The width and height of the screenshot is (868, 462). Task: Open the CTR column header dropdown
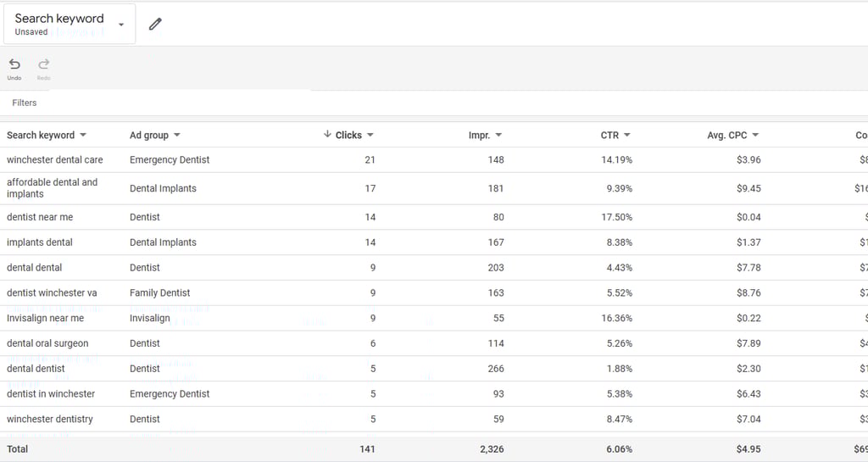tap(627, 136)
